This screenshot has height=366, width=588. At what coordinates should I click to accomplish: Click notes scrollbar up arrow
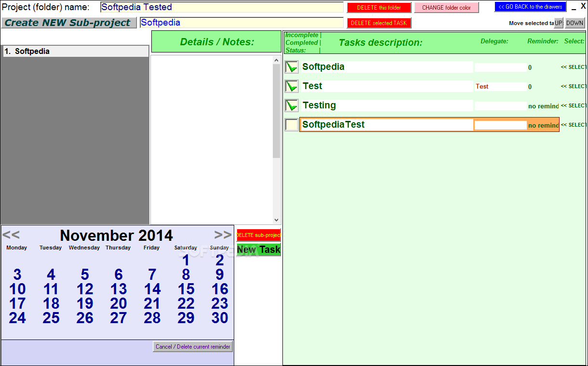click(x=276, y=60)
